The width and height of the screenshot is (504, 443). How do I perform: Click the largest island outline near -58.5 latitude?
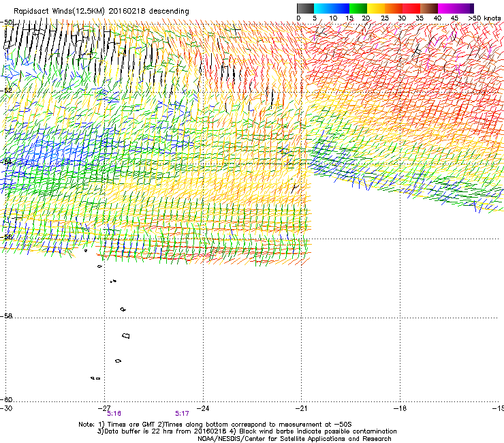pos(126,335)
